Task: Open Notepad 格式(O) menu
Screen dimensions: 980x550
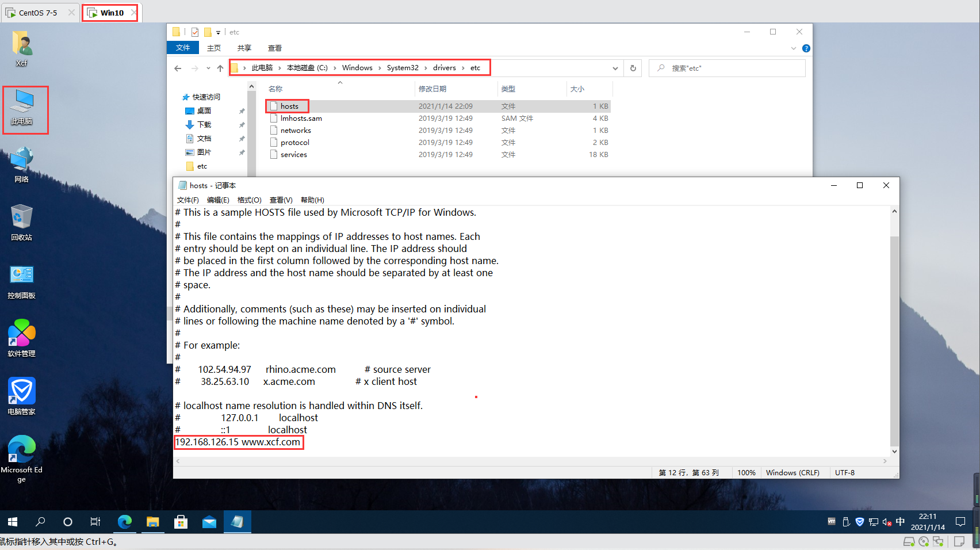Action: [250, 200]
